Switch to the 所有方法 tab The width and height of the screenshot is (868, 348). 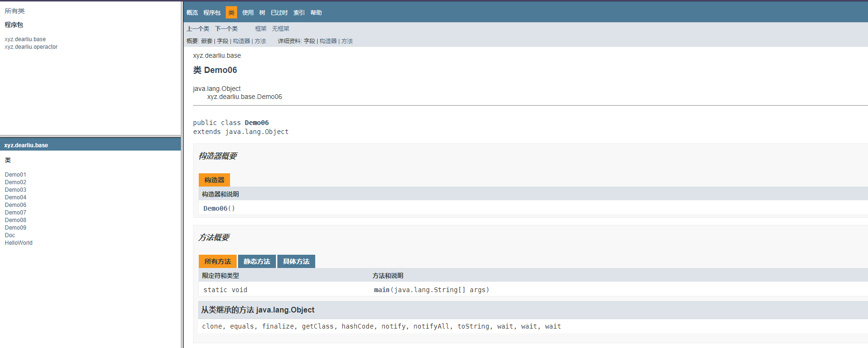[x=218, y=261]
